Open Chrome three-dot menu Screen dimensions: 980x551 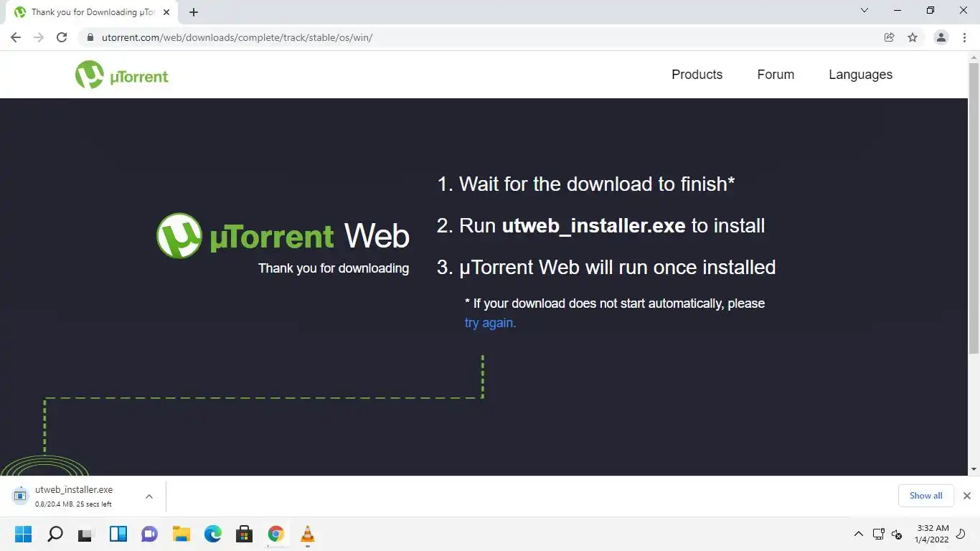[964, 37]
